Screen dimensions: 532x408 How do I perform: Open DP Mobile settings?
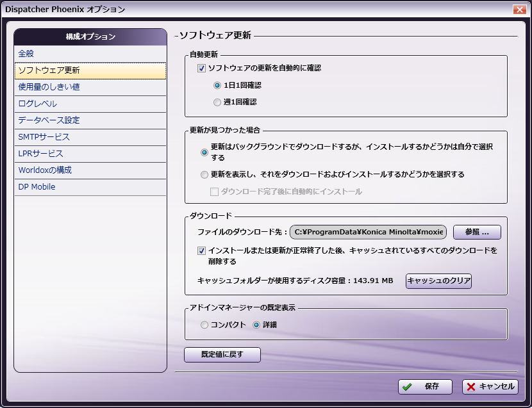click(x=90, y=187)
